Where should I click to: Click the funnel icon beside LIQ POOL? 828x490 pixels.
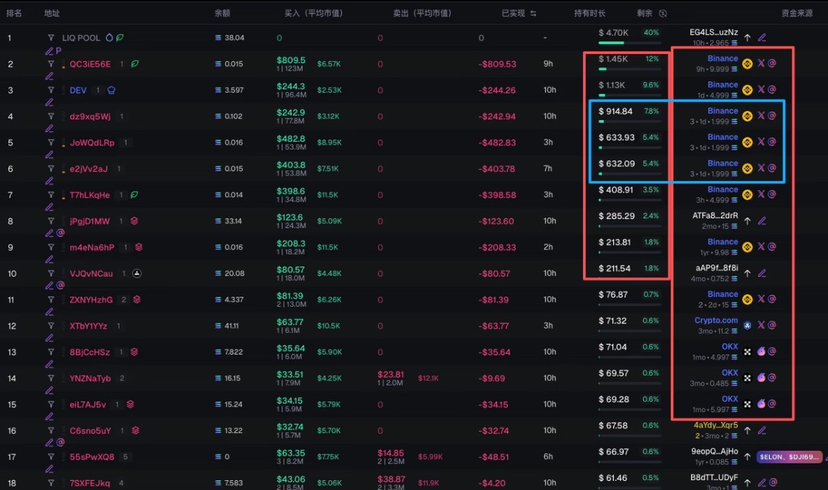click(x=51, y=37)
